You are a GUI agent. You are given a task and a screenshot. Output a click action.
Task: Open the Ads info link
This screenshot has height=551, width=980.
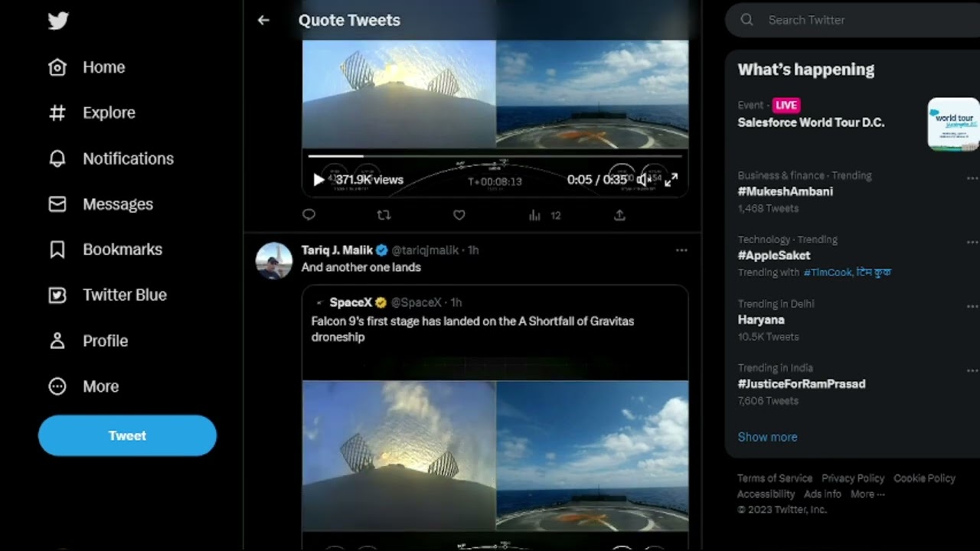822,494
